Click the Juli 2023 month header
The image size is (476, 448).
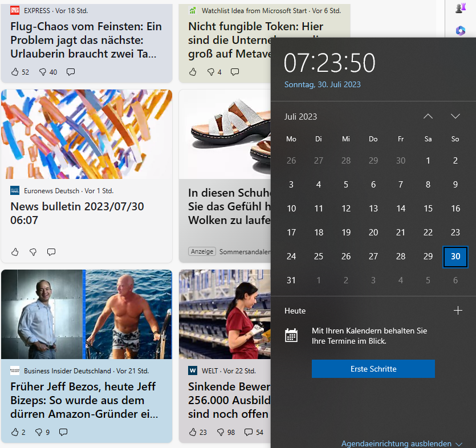[300, 117]
